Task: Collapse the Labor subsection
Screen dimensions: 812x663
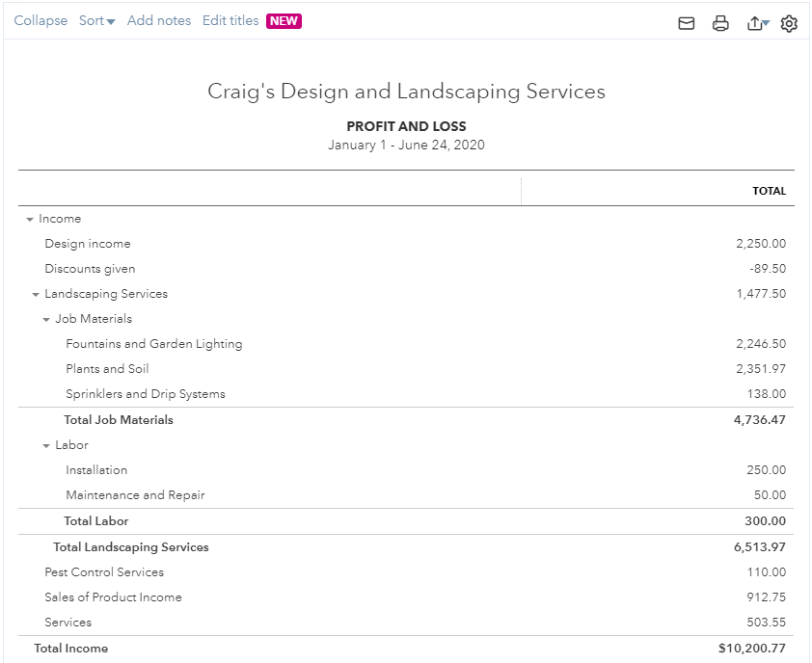Action: (46, 446)
